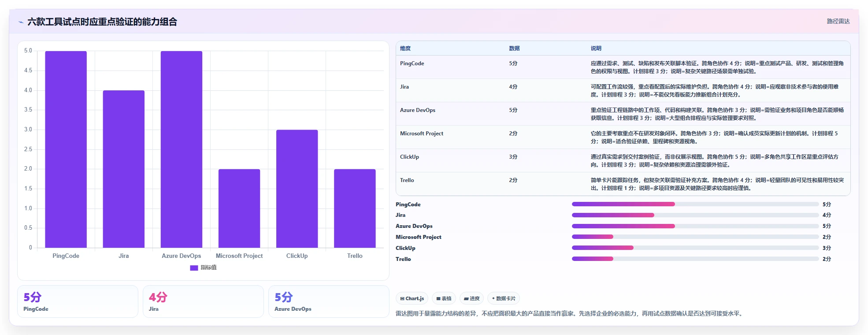Open the Azure DevOps 5分 data card

[329, 301]
